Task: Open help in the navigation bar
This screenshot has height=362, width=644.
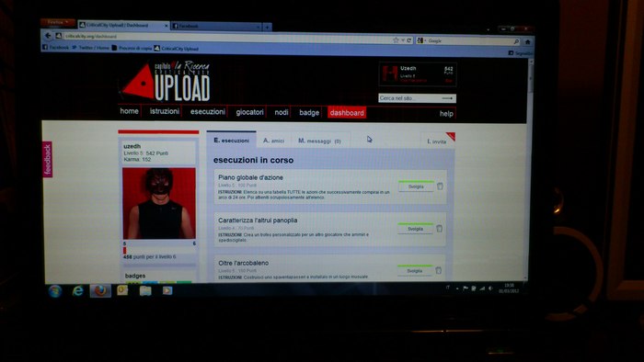Action: (x=446, y=114)
